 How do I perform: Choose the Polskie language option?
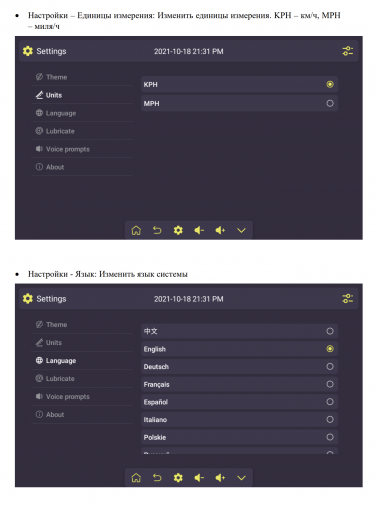tap(239, 437)
